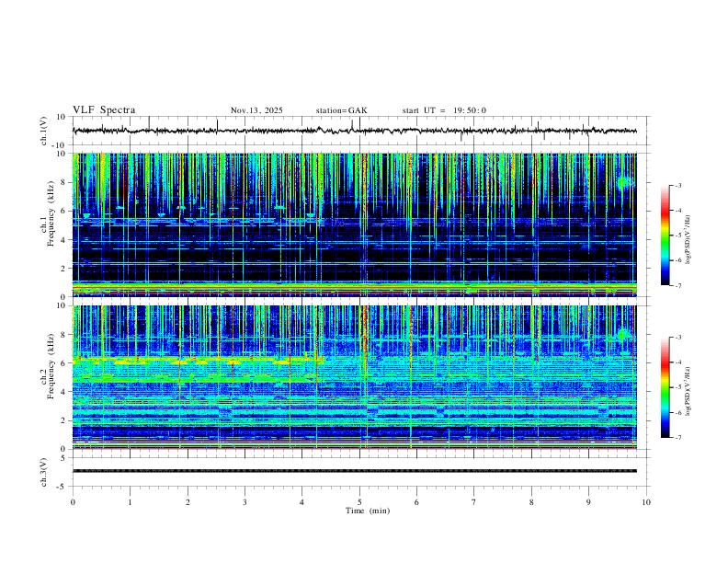Click the "10" tick on Time axis
Screen dimensions: 728x563
(646, 502)
